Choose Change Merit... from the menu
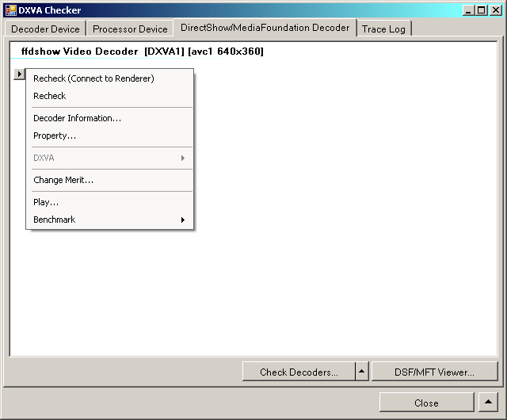The image size is (507, 420). tap(109, 180)
